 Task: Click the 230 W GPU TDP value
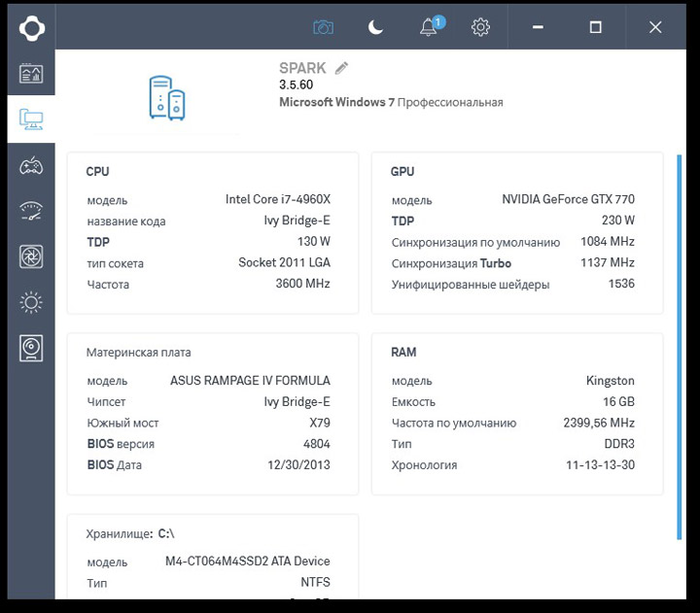coord(618,220)
